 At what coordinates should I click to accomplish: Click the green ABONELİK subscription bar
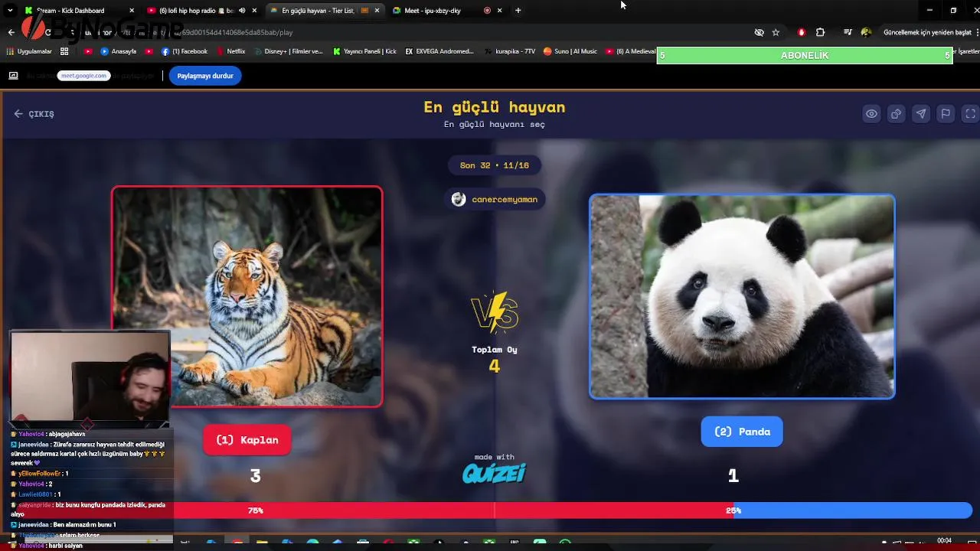[x=805, y=55]
